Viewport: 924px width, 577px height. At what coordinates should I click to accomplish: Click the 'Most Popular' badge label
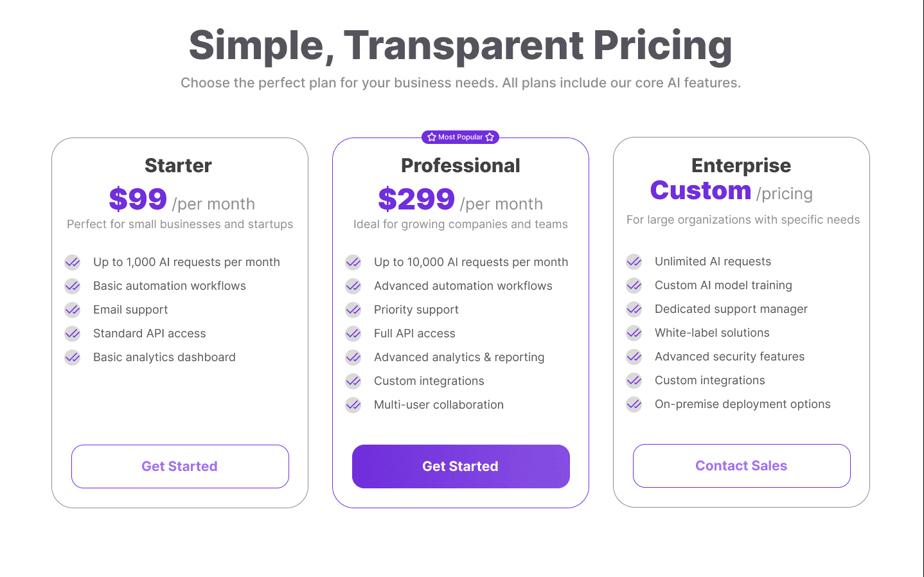pyautogui.click(x=460, y=137)
